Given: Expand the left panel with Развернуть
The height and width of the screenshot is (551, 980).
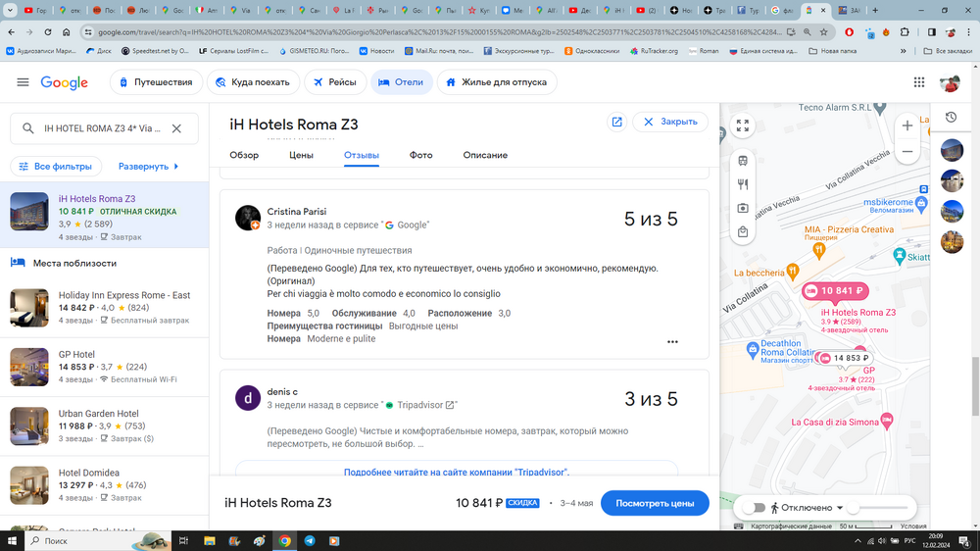Looking at the screenshot, I should tap(149, 167).
